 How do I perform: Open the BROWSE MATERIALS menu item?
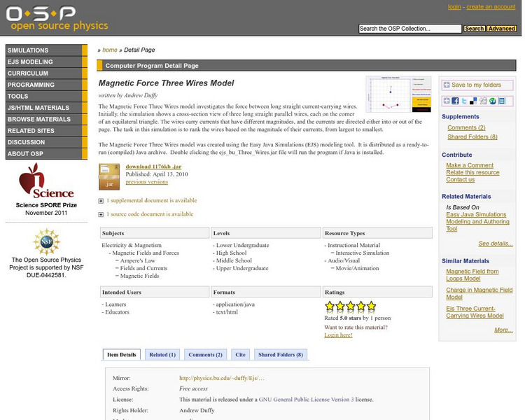click(46, 119)
